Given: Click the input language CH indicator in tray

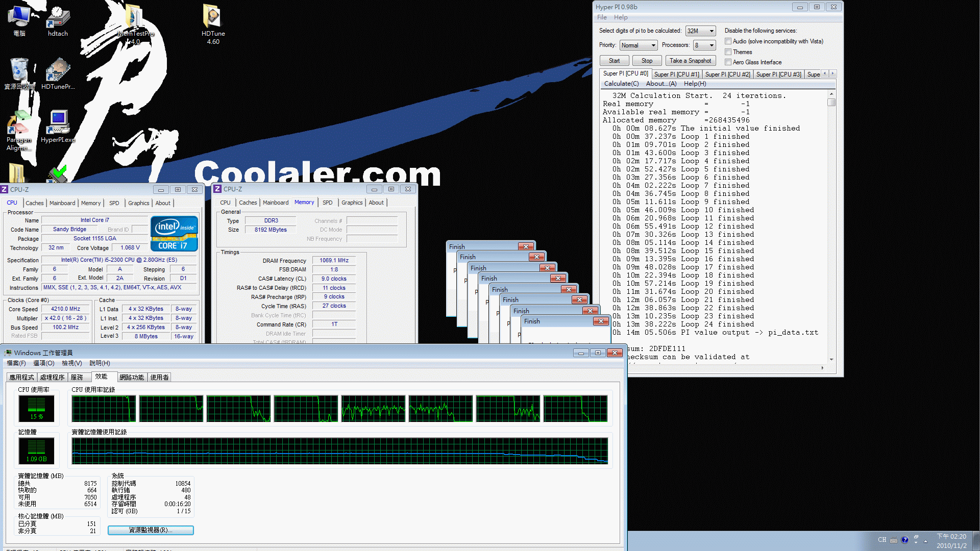Looking at the screenshot, I should tap(882, 540).
